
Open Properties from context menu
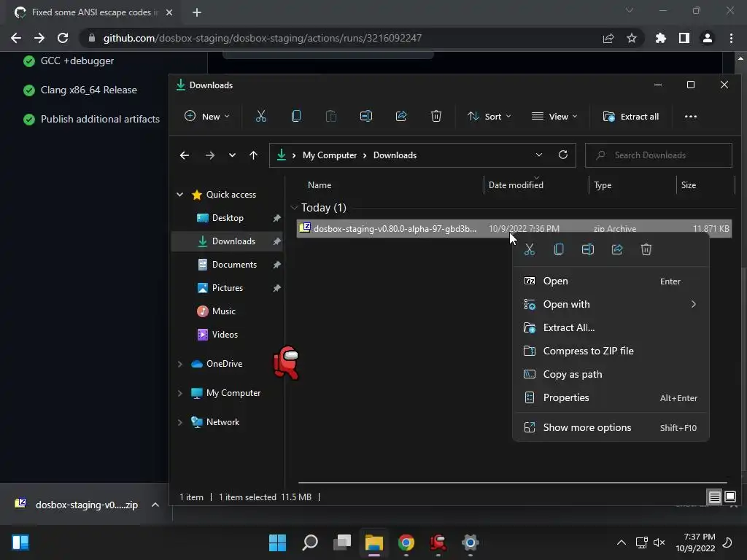coord(611,397)
